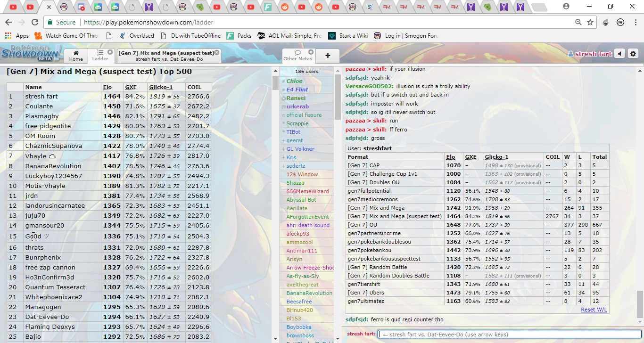644x343 pixels.
Task: Click the Pokémon Showdown logo
Action: point(30,53)
